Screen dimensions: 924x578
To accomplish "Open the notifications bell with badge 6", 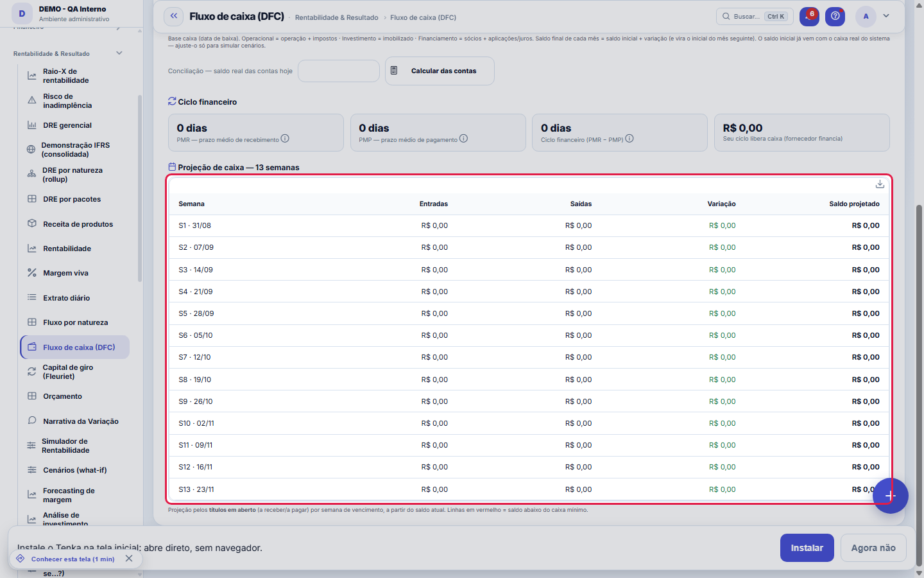I will [809, 16].
